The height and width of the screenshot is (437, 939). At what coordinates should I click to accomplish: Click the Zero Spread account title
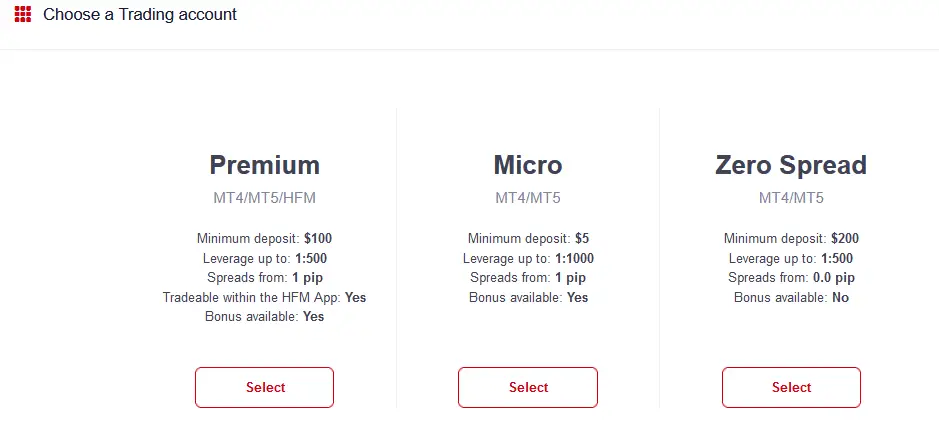791,165
